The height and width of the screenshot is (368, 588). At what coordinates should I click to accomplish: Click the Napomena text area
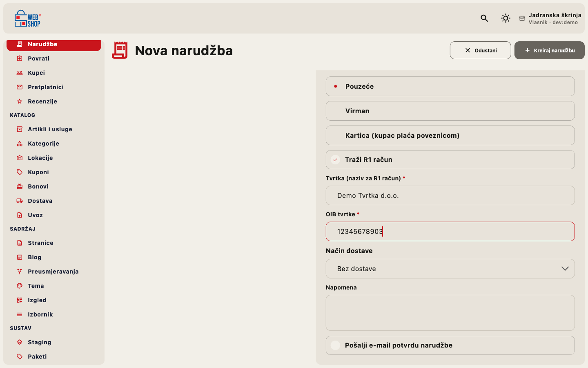(x=450, y=313)
